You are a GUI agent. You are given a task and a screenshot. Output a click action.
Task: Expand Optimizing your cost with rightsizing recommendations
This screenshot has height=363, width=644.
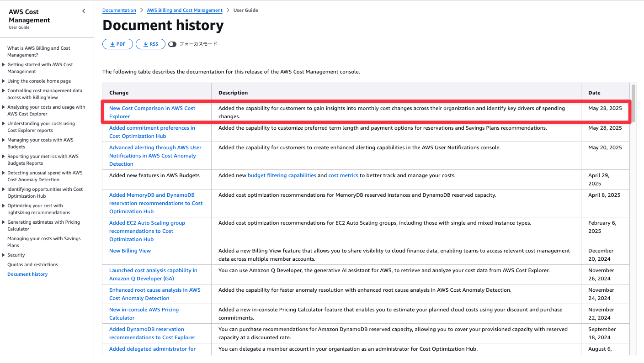4,206
